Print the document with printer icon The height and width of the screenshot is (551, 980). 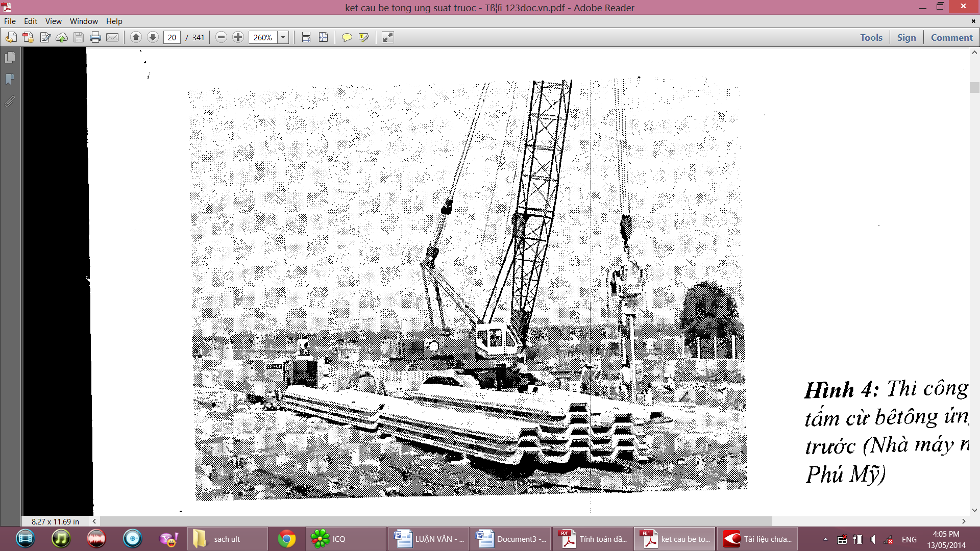click(x=95, y=37)
